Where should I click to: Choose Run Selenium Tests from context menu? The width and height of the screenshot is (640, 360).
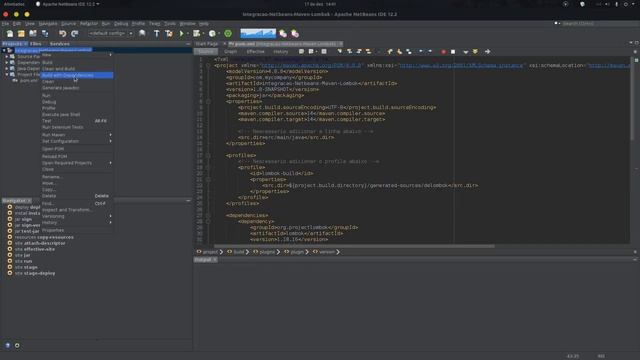click(77, 127)
